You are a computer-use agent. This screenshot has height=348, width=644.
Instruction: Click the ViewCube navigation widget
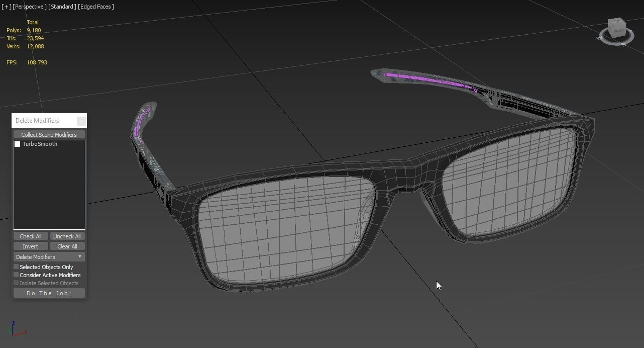point(616,29)
